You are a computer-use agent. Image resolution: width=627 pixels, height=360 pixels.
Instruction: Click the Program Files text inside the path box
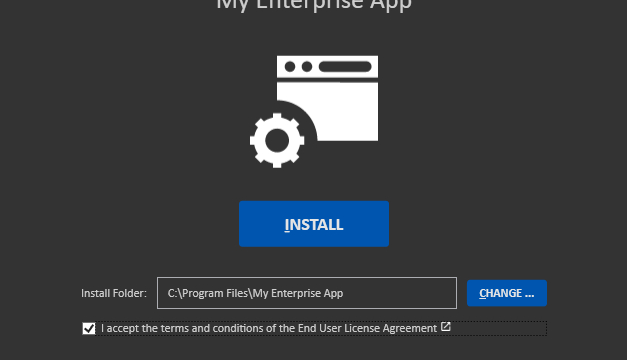coord(215,293)
